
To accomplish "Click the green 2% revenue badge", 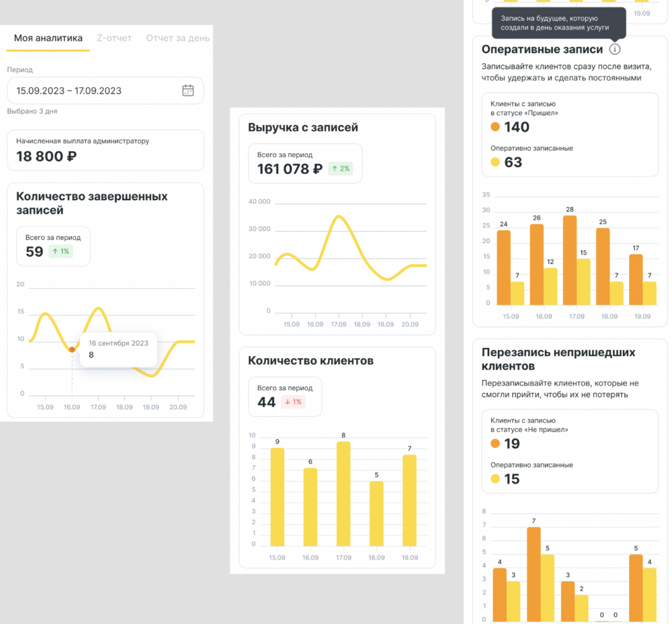I will (x=341, y=169).
